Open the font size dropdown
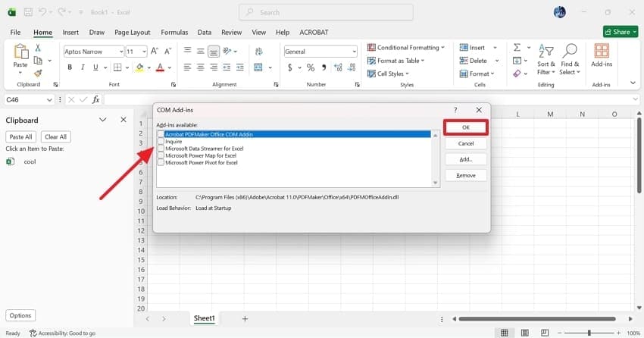Image resolution: width=644 pixels, height=338 pixels. tap(144, 52)
